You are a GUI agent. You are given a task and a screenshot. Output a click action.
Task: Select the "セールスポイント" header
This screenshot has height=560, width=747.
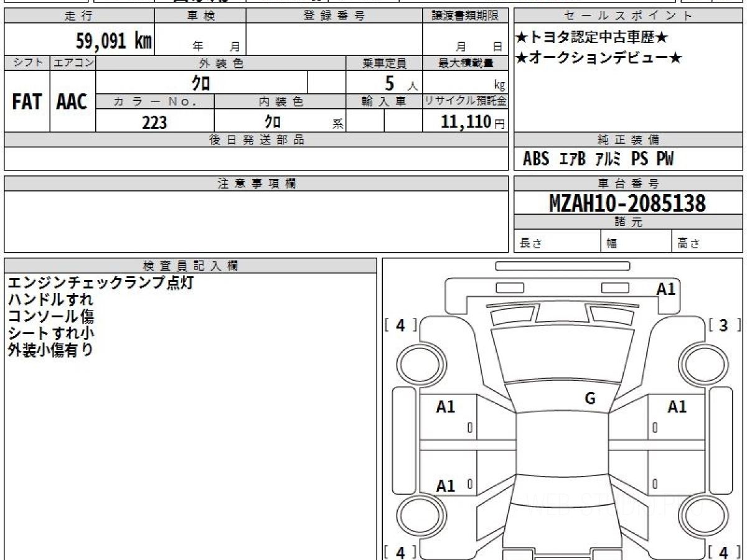pos(628,16)
